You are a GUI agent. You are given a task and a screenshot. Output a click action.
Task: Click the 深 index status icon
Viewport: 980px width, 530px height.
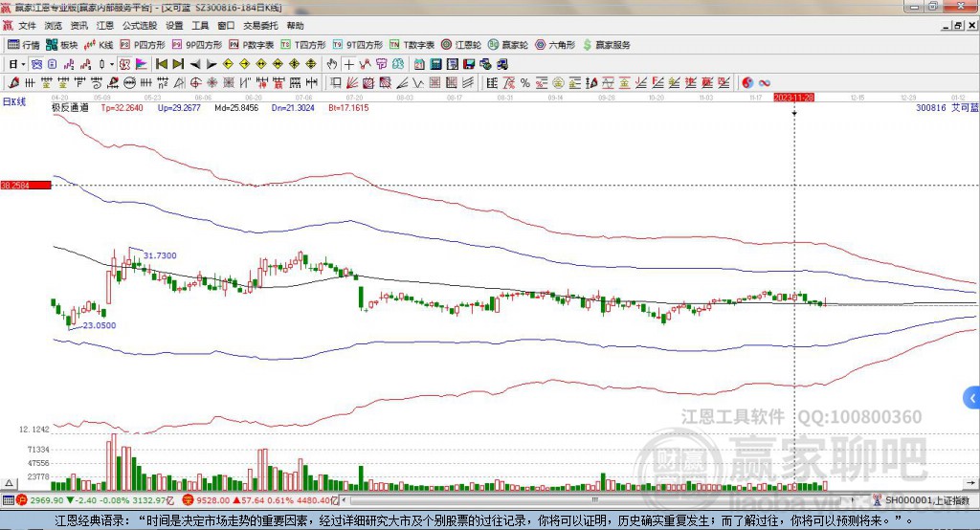click(188, 500)
